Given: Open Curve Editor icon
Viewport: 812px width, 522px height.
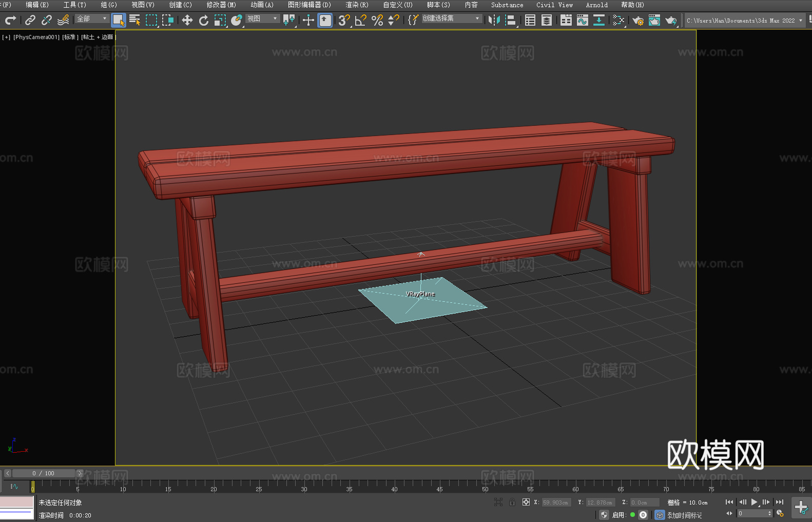Looking at the screenshot, I should (583, 20).
